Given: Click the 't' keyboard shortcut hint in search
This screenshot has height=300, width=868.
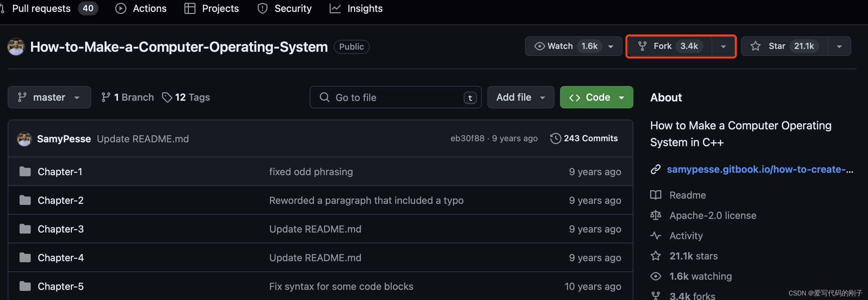Looking at the screenshot, I should (x=470, y=98).
